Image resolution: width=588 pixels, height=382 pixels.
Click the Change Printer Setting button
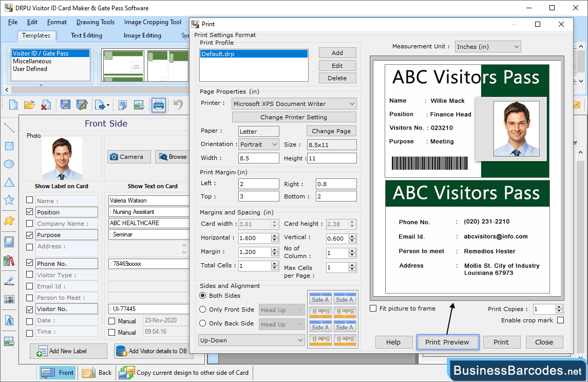coord(294,117)
